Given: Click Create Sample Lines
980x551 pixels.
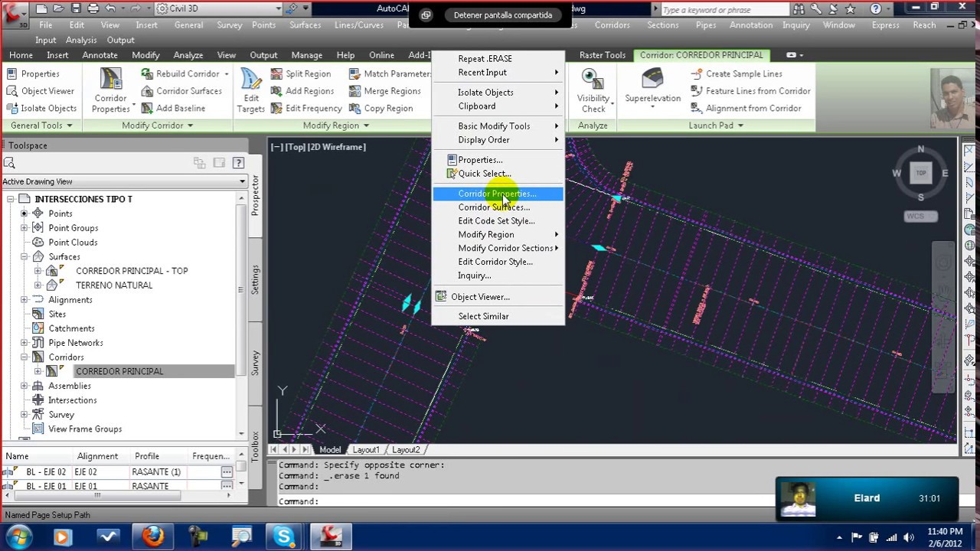Looking at the screenshot, I should point(736,73).
